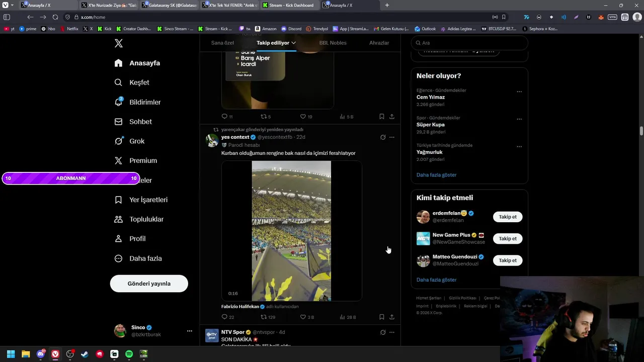Share the yes context post
This screenshot has width=644, height=362.
coord(392,317)
